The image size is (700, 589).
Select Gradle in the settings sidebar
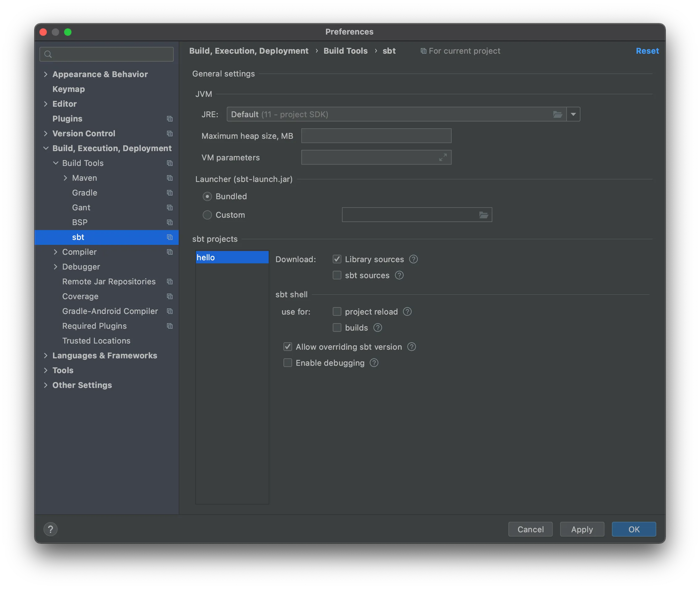[84, 193]
